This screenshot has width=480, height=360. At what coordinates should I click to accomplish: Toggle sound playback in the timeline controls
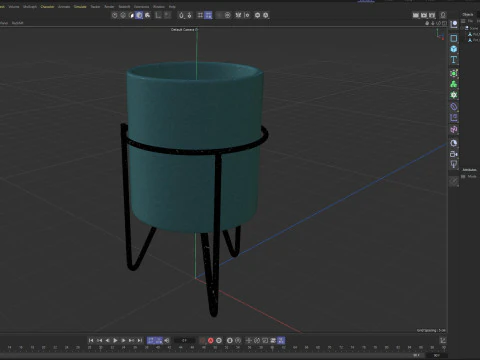click(167, 340)
